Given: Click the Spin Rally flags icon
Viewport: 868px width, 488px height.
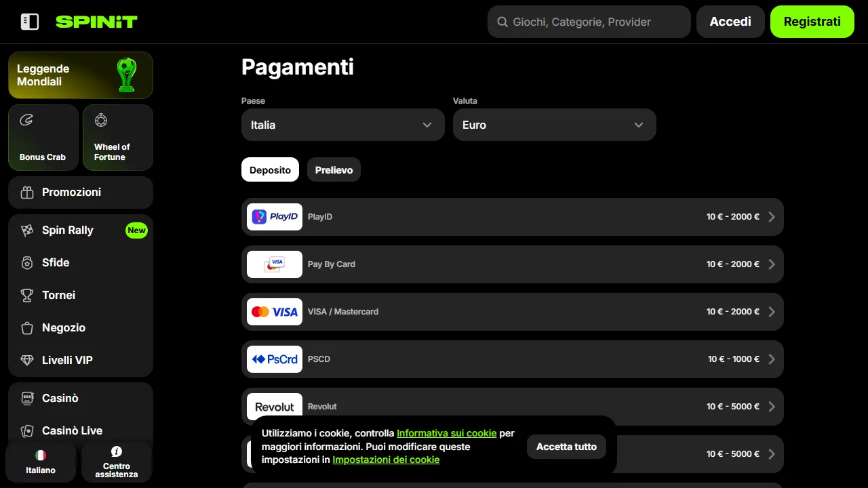Looking at the screenshot, I should click(x=27, y=230).
